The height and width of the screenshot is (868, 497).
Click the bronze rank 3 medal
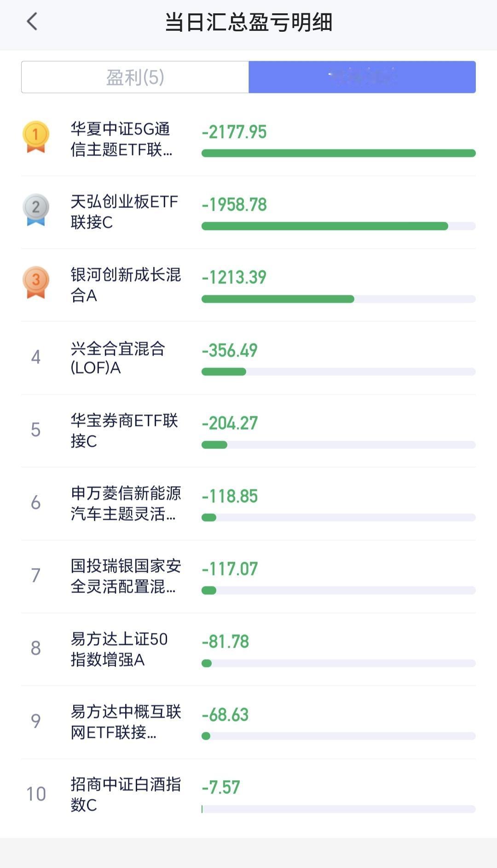36,282
